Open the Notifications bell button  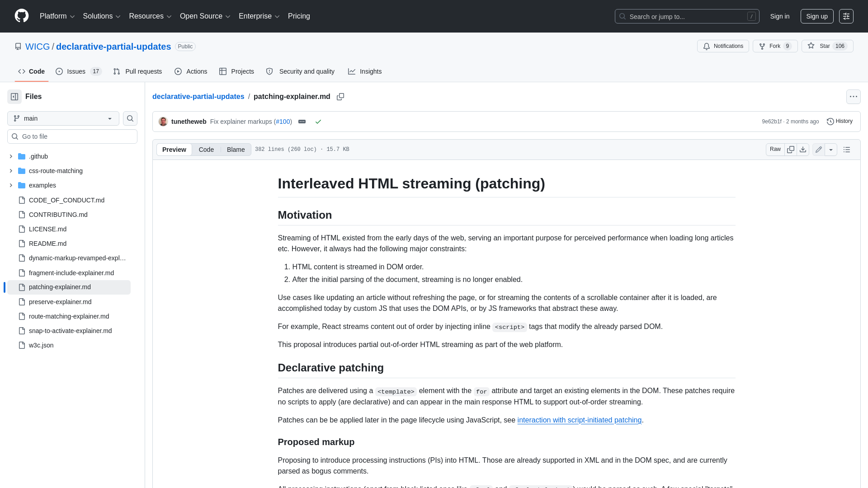(723, 46)
